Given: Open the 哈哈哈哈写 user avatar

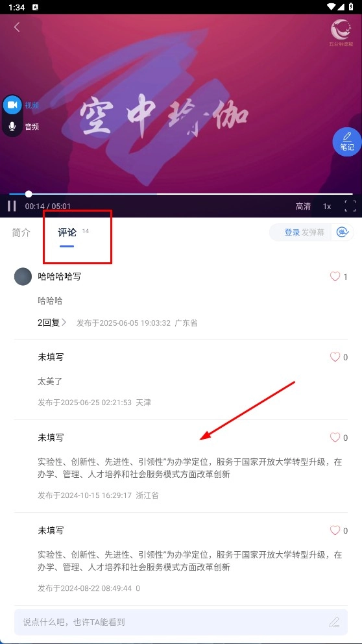Looking at the screenshot, I should coord(23,277).
